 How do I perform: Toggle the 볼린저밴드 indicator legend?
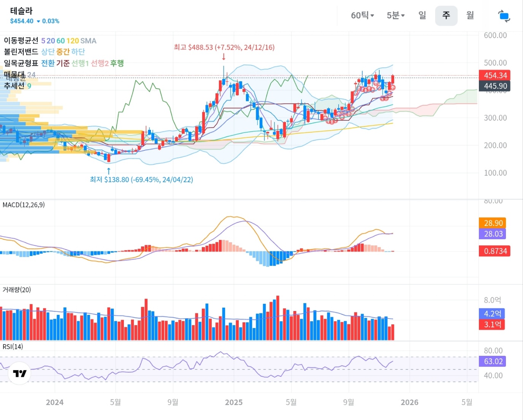click(21, 52)
